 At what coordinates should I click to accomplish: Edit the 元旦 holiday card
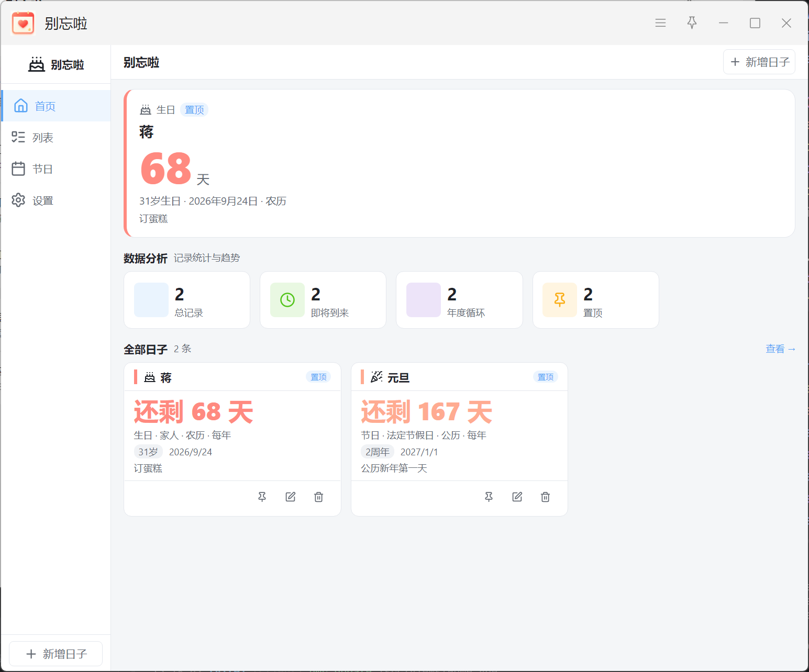517,497
